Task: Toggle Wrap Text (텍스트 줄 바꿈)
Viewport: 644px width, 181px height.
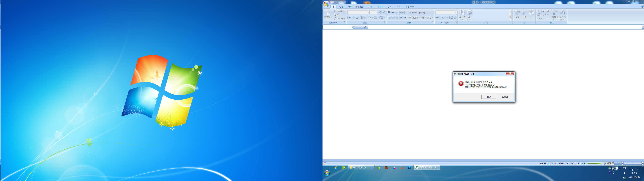Action: pos(417,13)
